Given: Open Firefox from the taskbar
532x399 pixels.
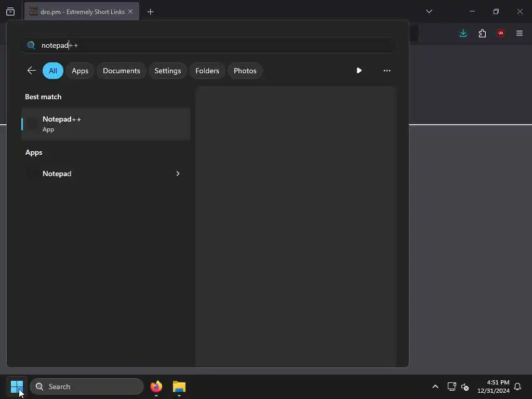Looking at the screenshot, I should click(156, 387).
